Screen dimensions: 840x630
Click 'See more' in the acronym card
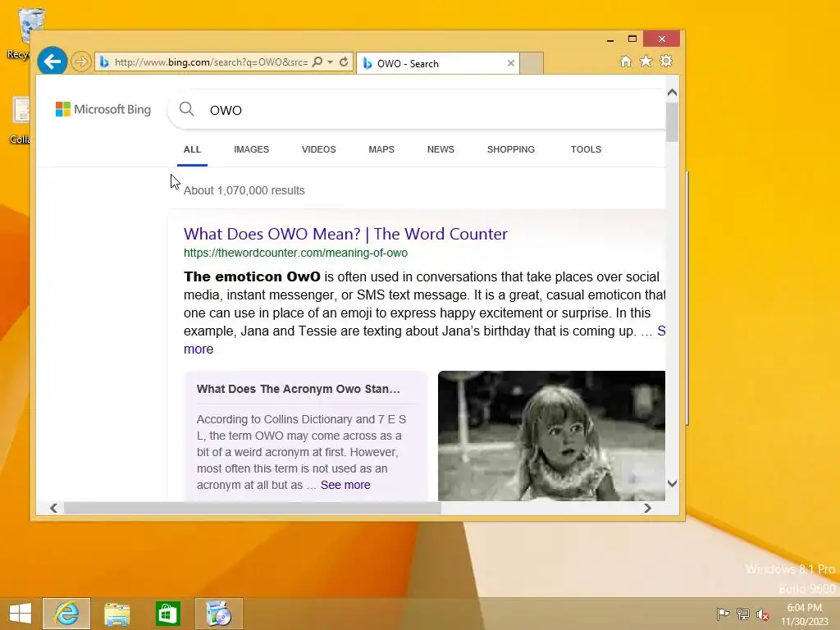click(x=345, y=485)
